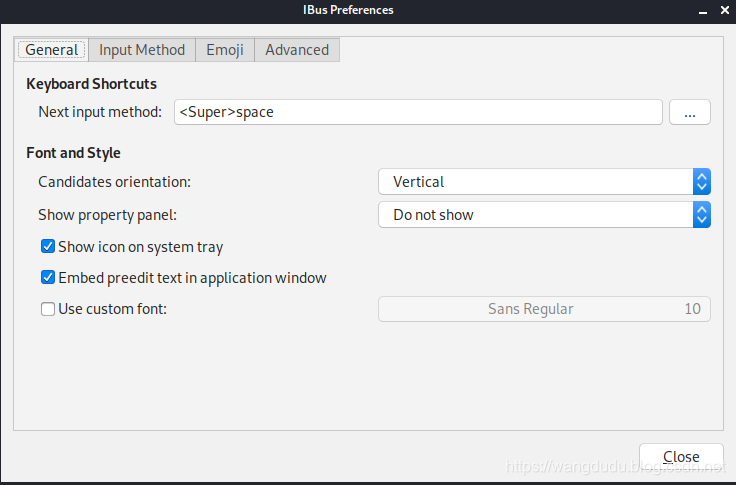Open the Show property panel dropdown
Screen dimensions: 736x485
[544, 215]
